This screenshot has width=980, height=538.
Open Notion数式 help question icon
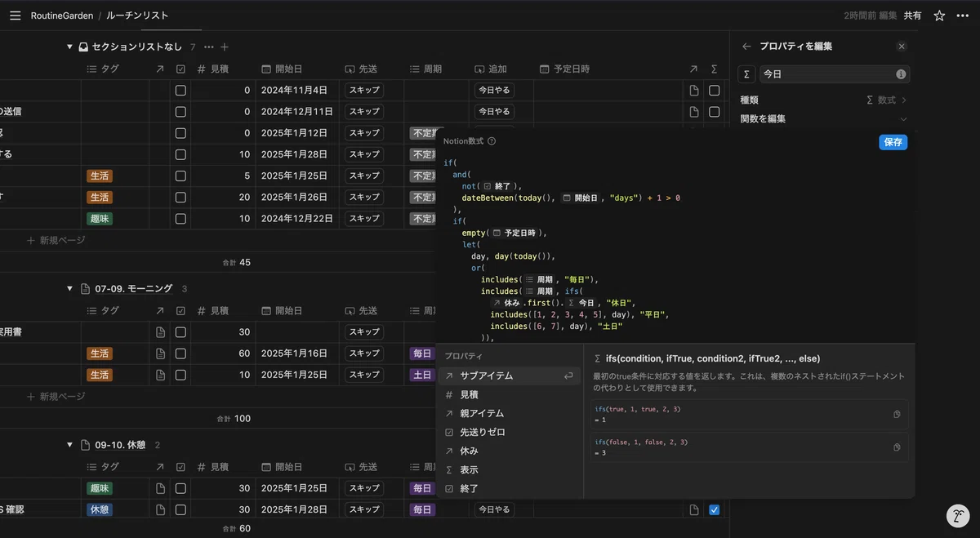click(x=492, y=141)
